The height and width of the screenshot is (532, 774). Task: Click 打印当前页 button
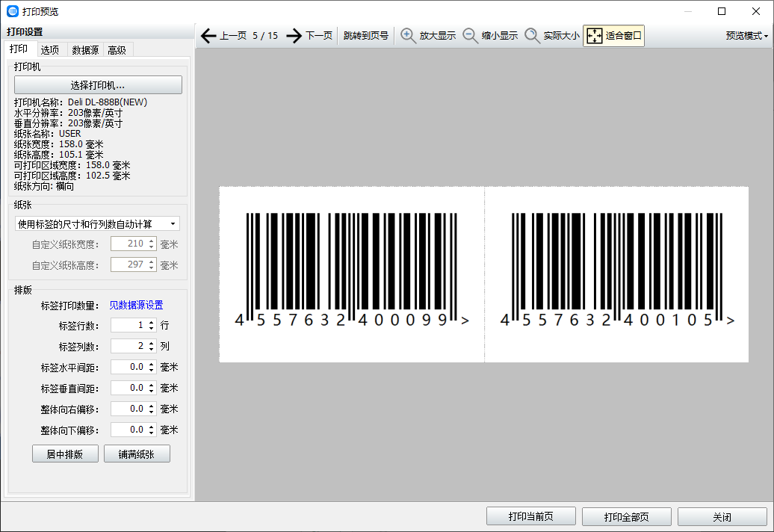531,517
